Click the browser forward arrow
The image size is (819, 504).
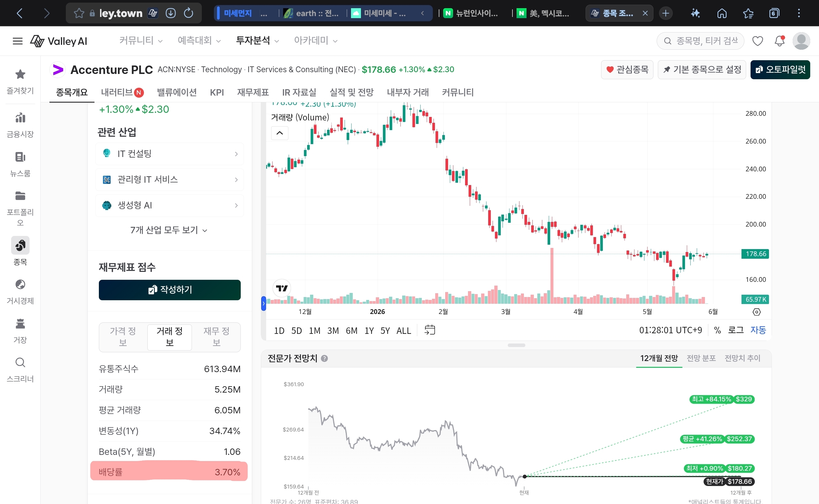(x=47, y=13)
